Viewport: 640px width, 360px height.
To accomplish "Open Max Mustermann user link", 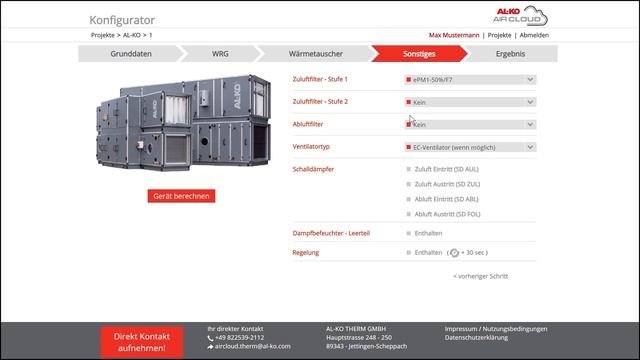I will (x=454, y=35).
